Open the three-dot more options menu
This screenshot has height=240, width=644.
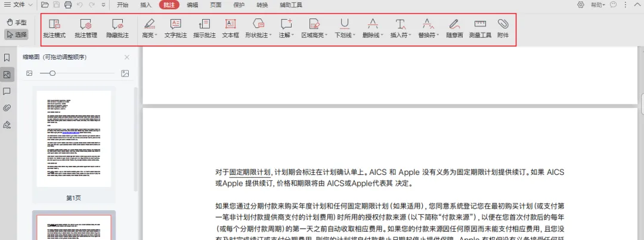click(x=626, y=5)
